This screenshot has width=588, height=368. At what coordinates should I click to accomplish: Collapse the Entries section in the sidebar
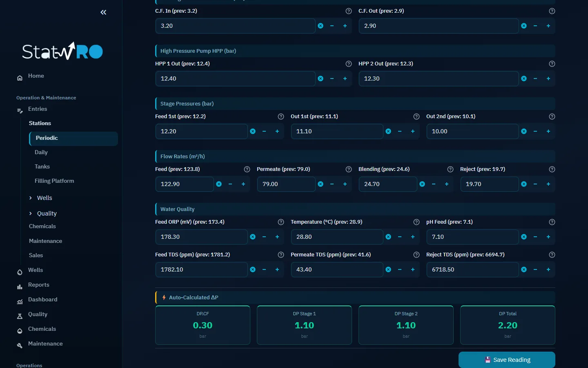38,109
